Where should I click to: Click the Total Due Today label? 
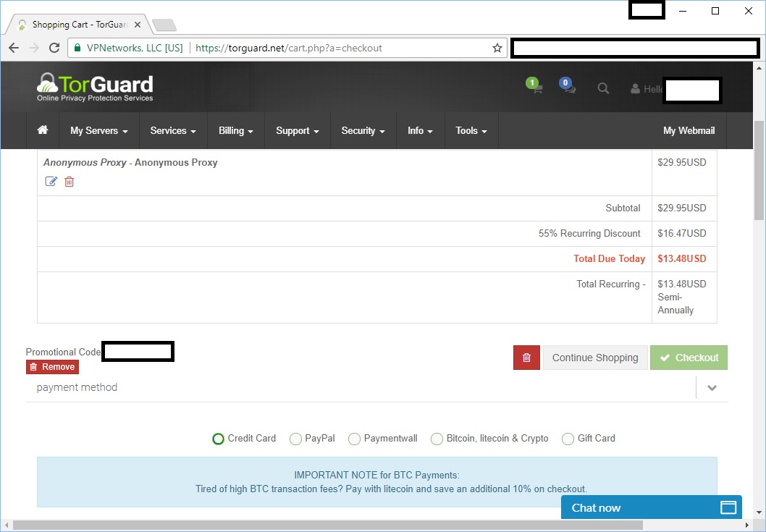(609, 259)
